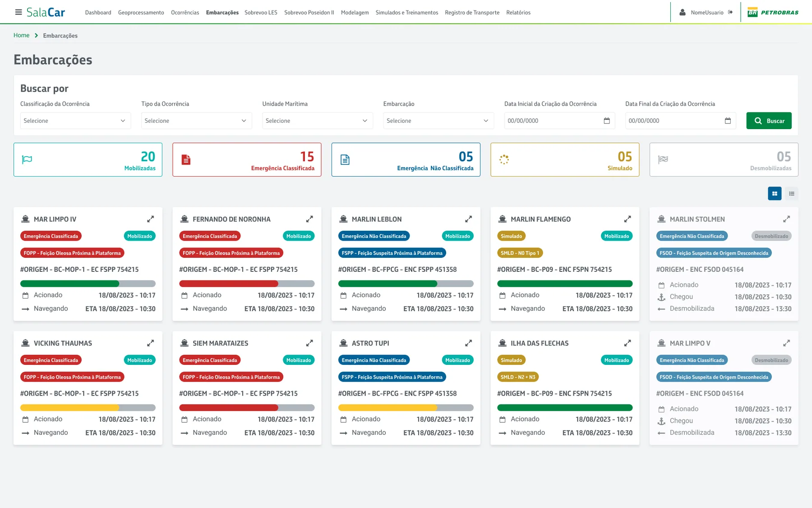
Task: Filter by 05 Simulado
Action: coord(565,159)
